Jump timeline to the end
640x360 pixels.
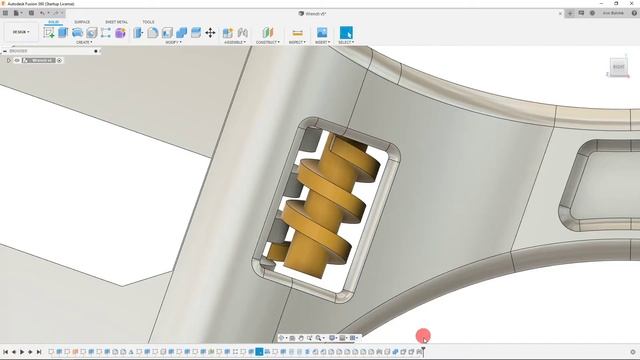[x=39, y=352]
